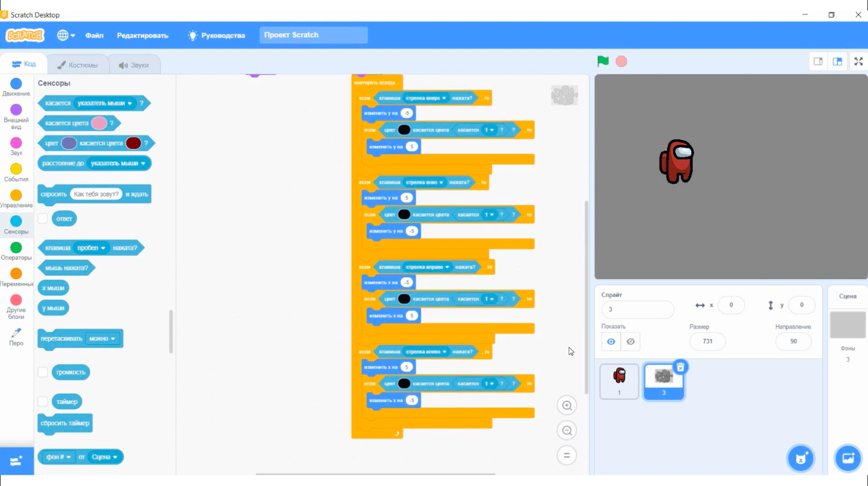Click the add extension button
The width and height of the screenshot is (868, 486).
(x=17, y=461)
